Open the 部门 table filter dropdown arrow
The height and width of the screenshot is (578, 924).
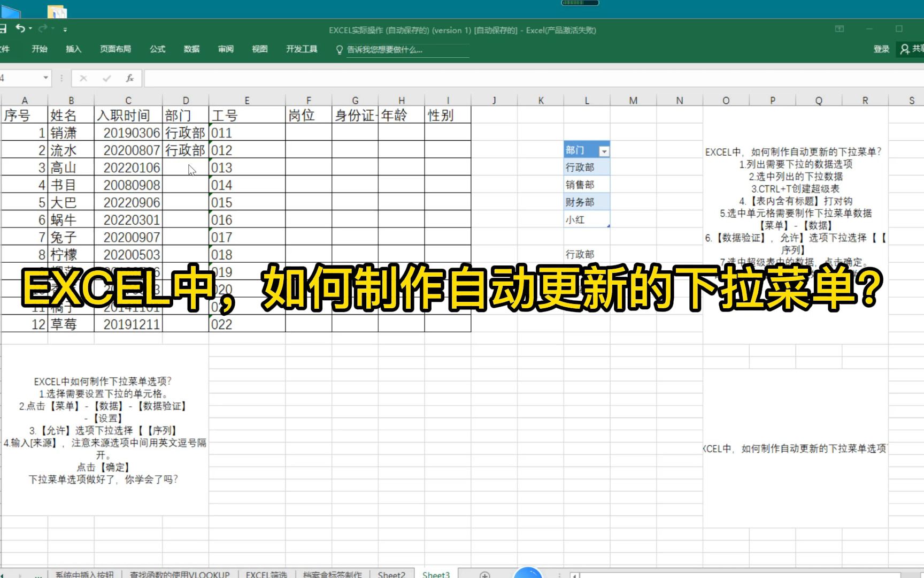[604, 151]
